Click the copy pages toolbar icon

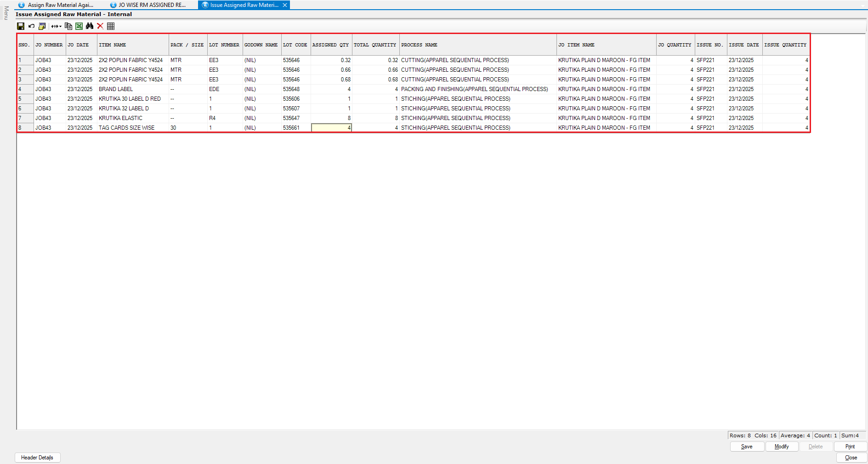pos(68,26)
